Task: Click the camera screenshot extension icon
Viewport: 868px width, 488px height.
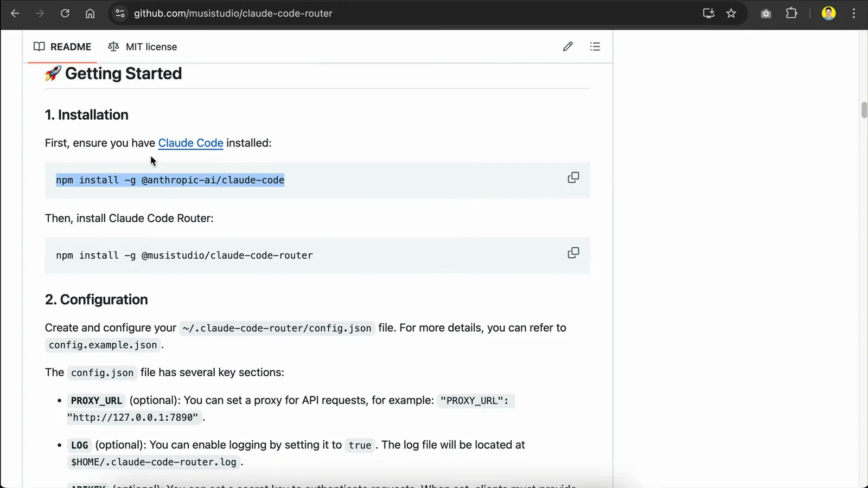Action: point(766,14)
